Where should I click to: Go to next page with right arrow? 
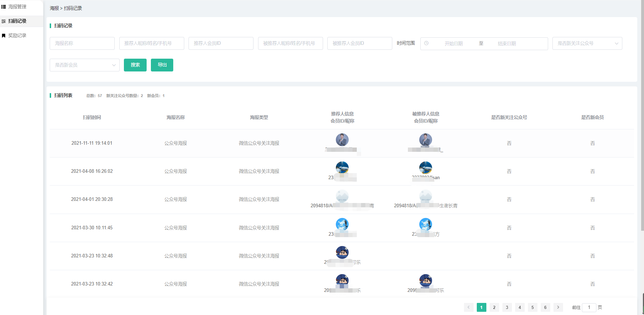[558, 308]
